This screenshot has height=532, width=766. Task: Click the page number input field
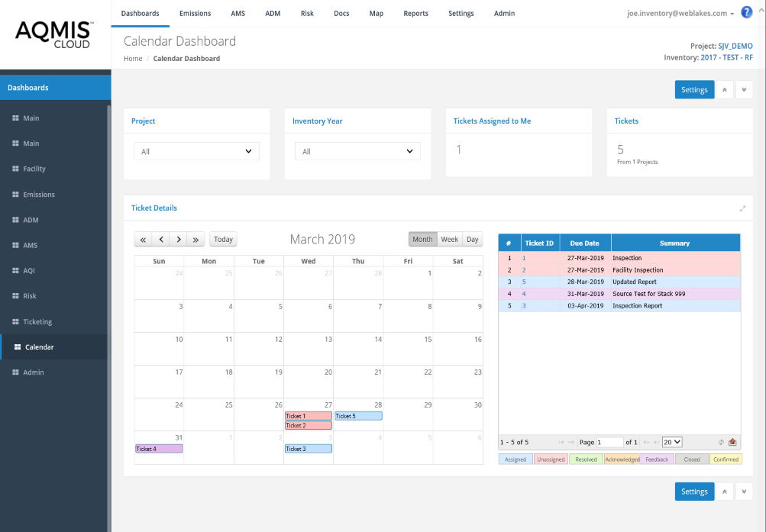coord(609,442)
